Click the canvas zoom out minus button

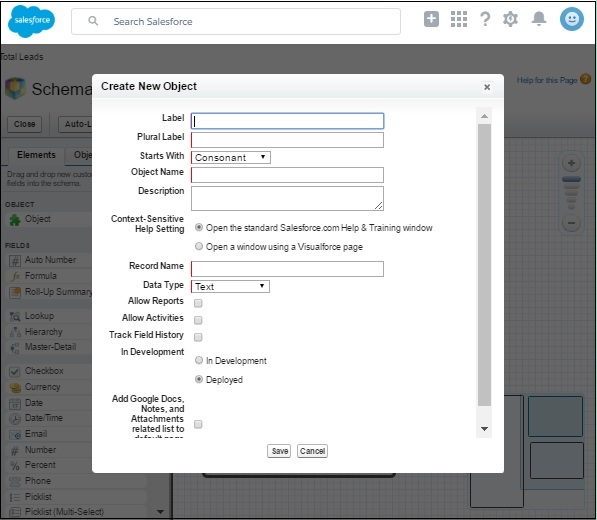(571, 223)
